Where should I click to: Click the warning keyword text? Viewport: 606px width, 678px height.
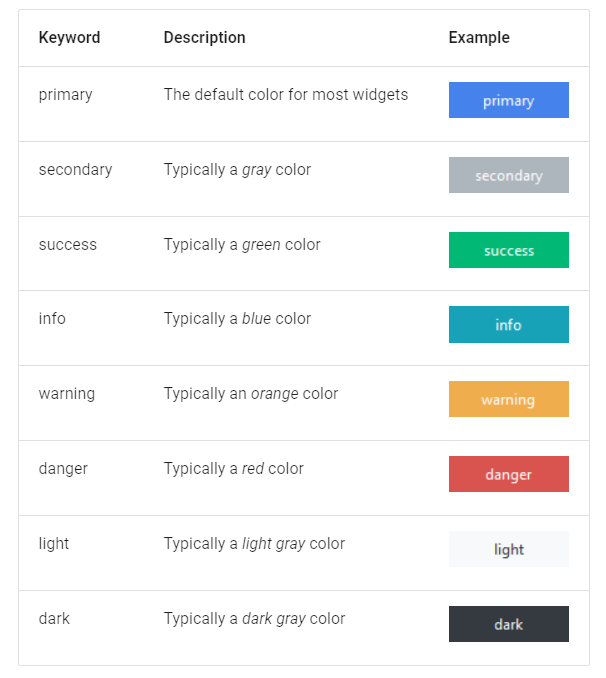[67, 394]
